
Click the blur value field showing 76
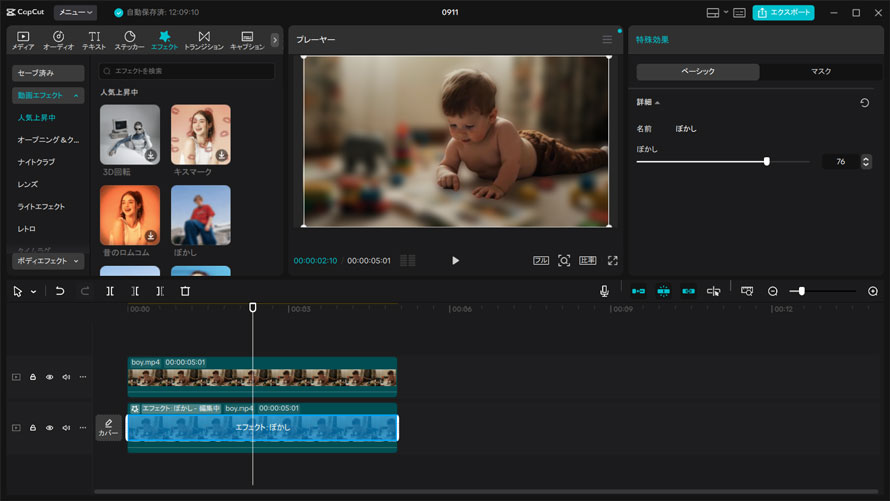[x=841, y=162]
